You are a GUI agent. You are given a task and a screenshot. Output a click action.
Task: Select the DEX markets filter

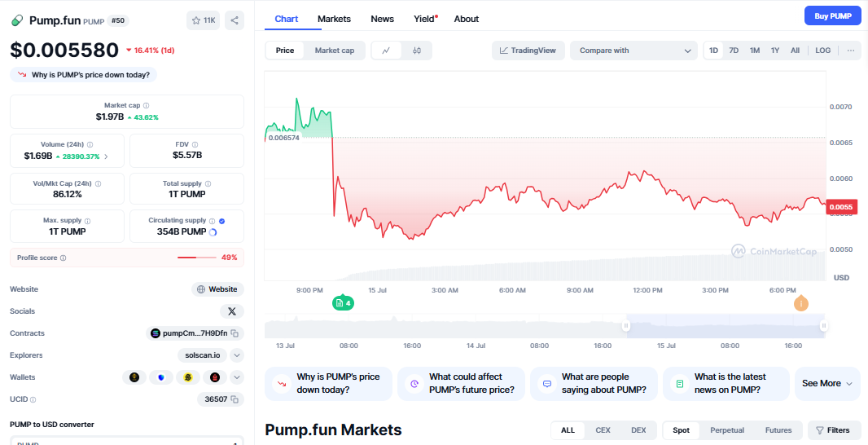click(x=638, y=430)
